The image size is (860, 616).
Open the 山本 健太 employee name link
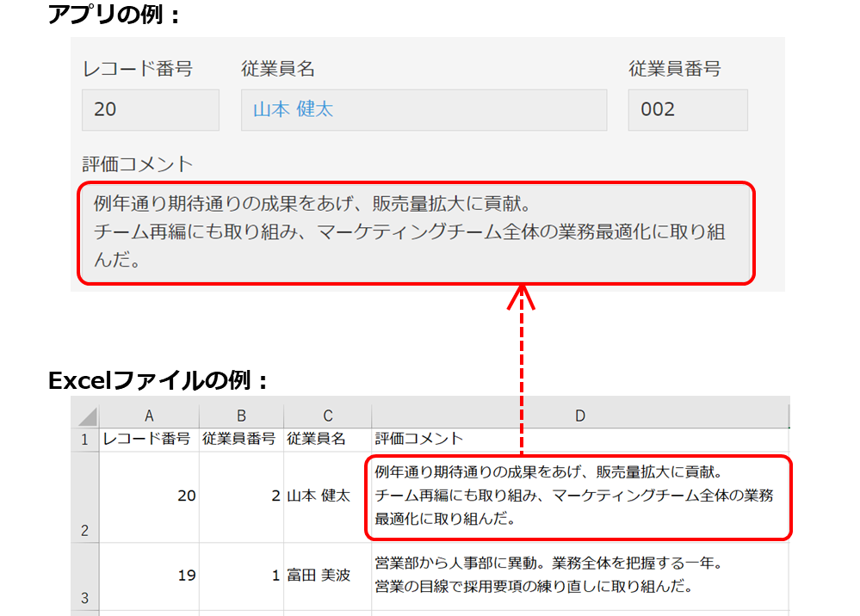296,110
